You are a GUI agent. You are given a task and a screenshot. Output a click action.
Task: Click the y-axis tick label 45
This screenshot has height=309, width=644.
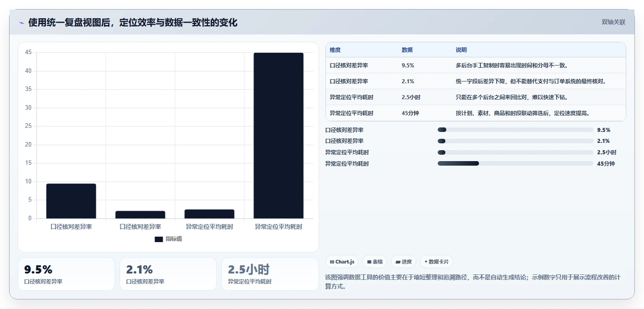coord(28,52)
